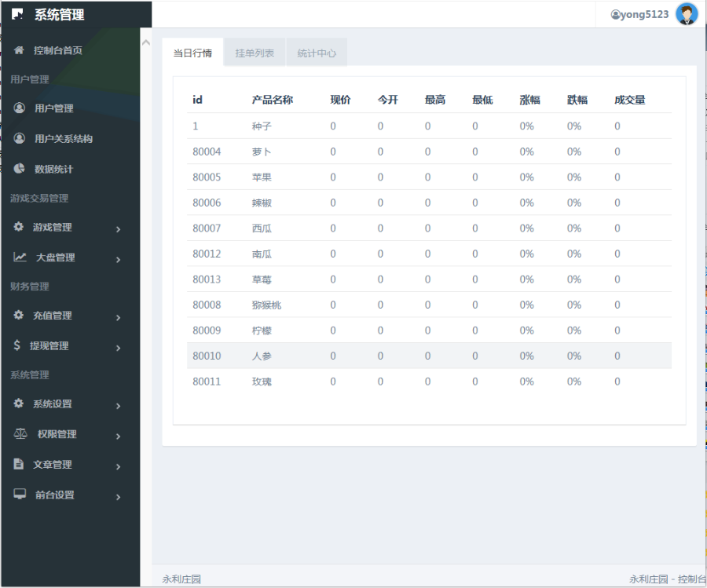The image size is (707, 588).
Task: Switch to the 挂单列表 tab
Action: click(x=255, y=53)
